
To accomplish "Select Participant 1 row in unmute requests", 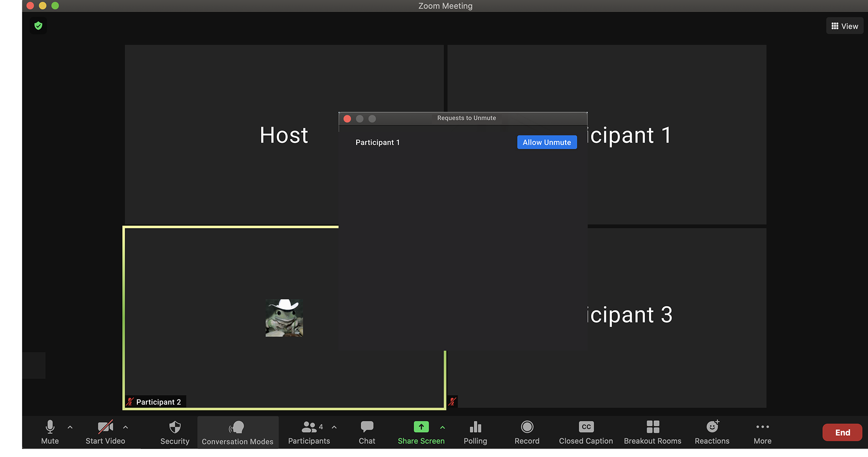I will pos(463,142).
